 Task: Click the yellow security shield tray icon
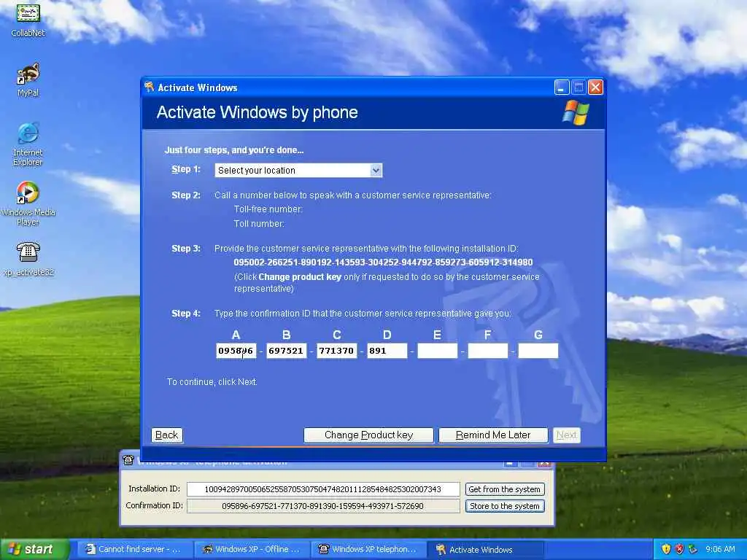tap(667, 550)
